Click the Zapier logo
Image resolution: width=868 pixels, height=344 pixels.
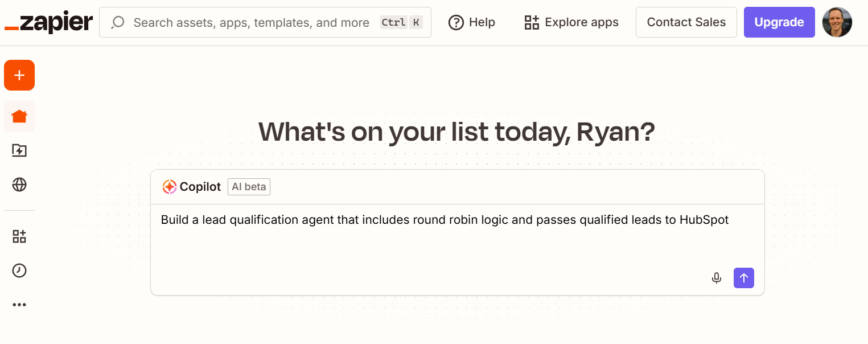[x=48, y=22]
